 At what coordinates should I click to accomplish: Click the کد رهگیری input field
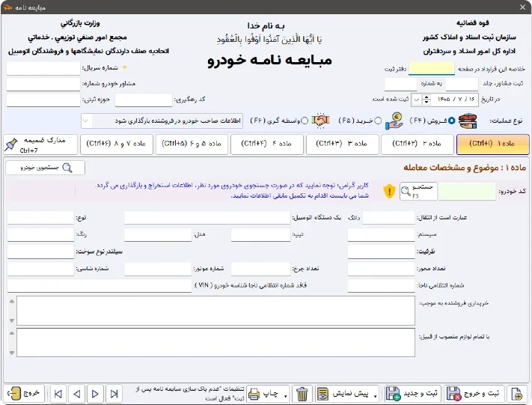coord(144,100)
